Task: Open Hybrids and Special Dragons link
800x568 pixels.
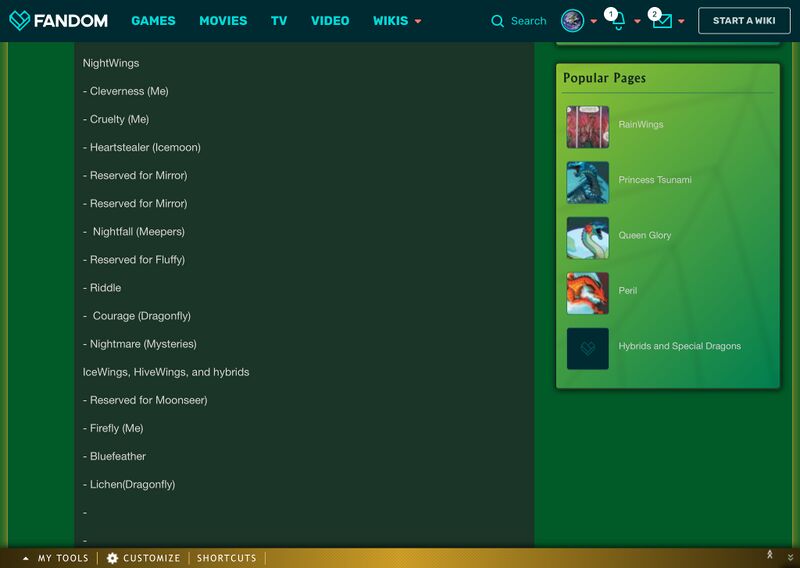Action: coord(679,346)
